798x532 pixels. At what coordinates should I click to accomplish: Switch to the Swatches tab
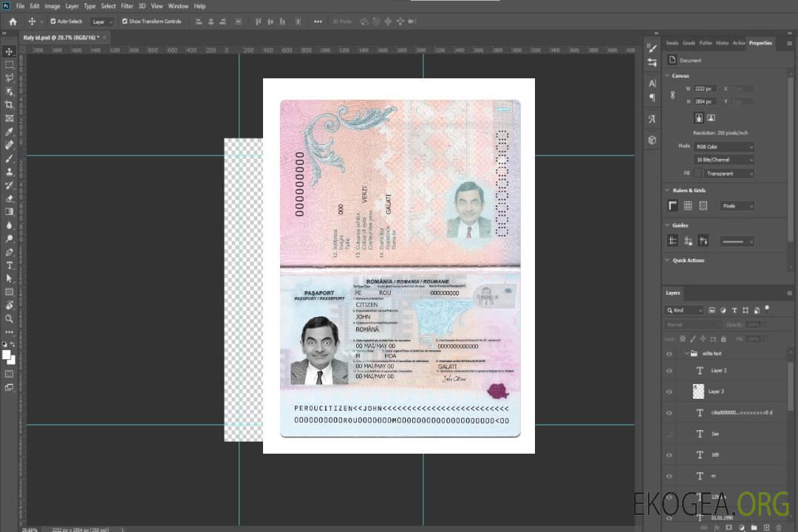[x=672, y=44]
